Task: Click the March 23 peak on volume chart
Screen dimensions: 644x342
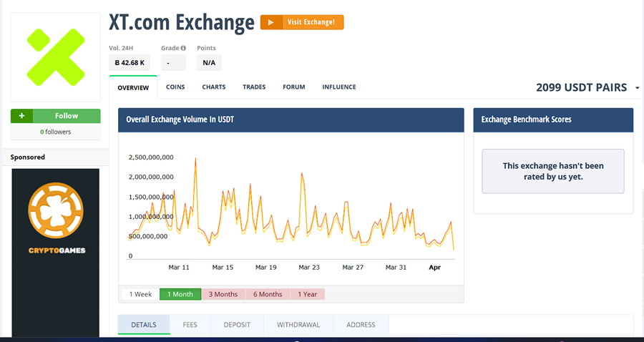Action: point(302,174)
